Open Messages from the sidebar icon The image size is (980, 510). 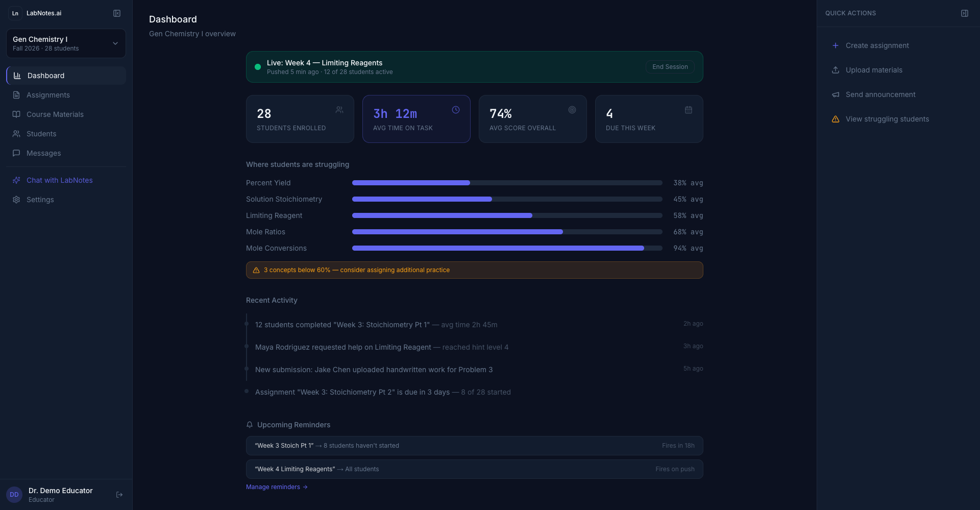(x=17, y=153)
